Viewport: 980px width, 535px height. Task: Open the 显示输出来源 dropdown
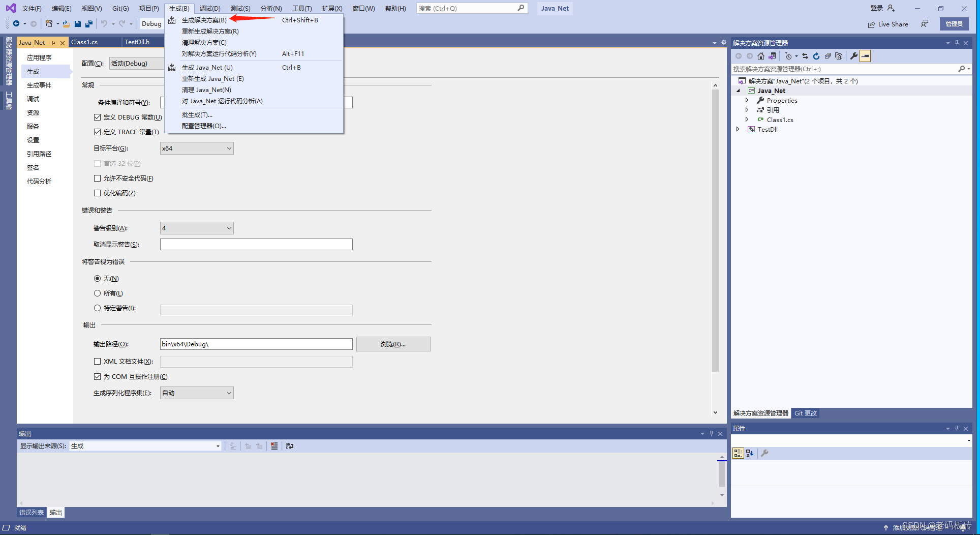point(145,446)
